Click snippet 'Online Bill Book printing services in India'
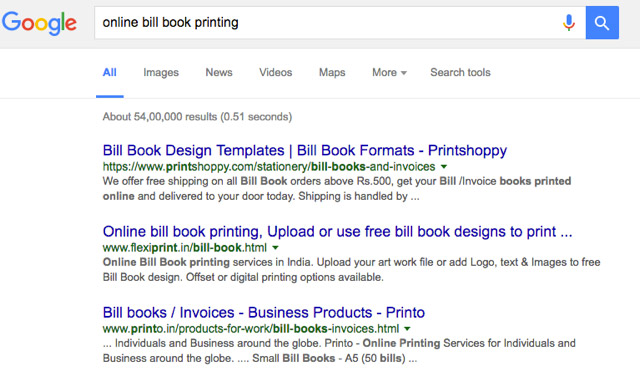Viewport: 640px width, 377px height. click(x=351, y=270)
